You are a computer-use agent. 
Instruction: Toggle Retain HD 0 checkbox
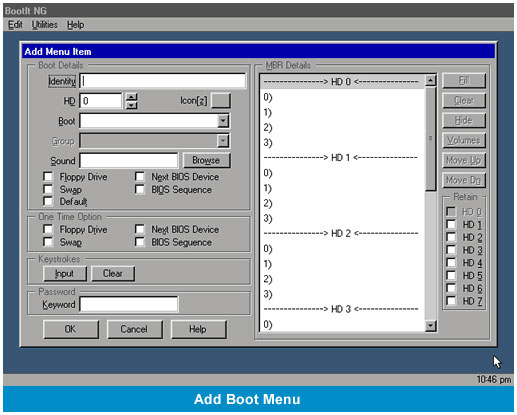click(451, 212)
